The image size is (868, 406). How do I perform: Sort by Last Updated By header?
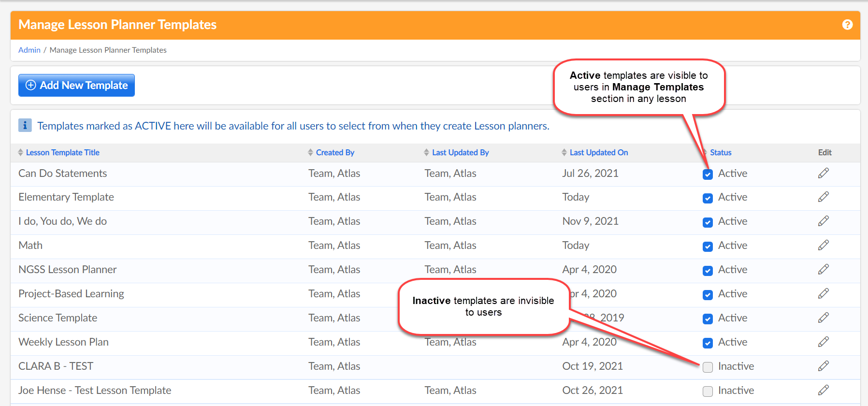(460, 152)
